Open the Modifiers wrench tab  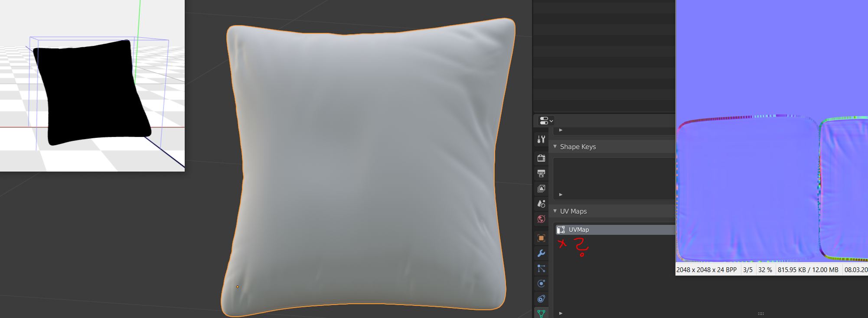pos(541,253)
